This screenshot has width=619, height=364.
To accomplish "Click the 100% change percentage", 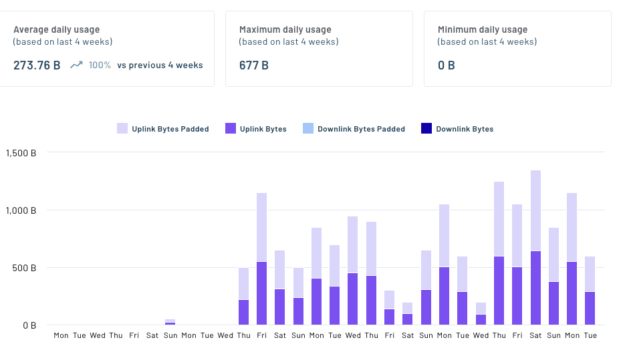I will point(100,65).
